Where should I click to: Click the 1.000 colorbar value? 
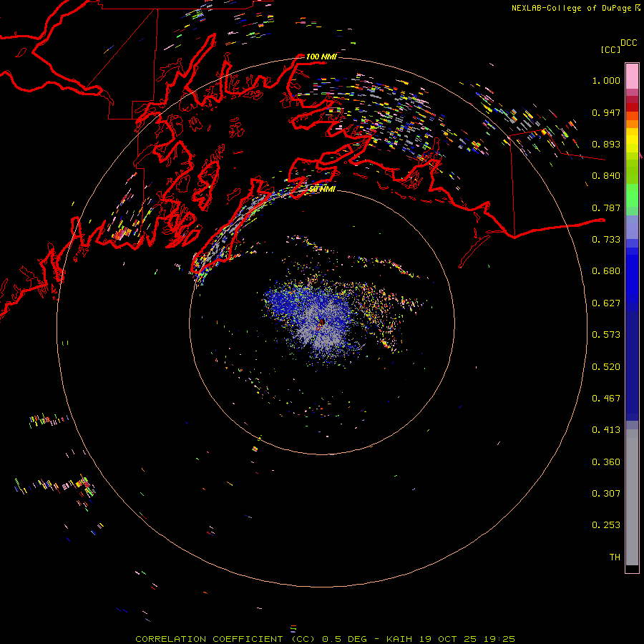pos(606,80)
